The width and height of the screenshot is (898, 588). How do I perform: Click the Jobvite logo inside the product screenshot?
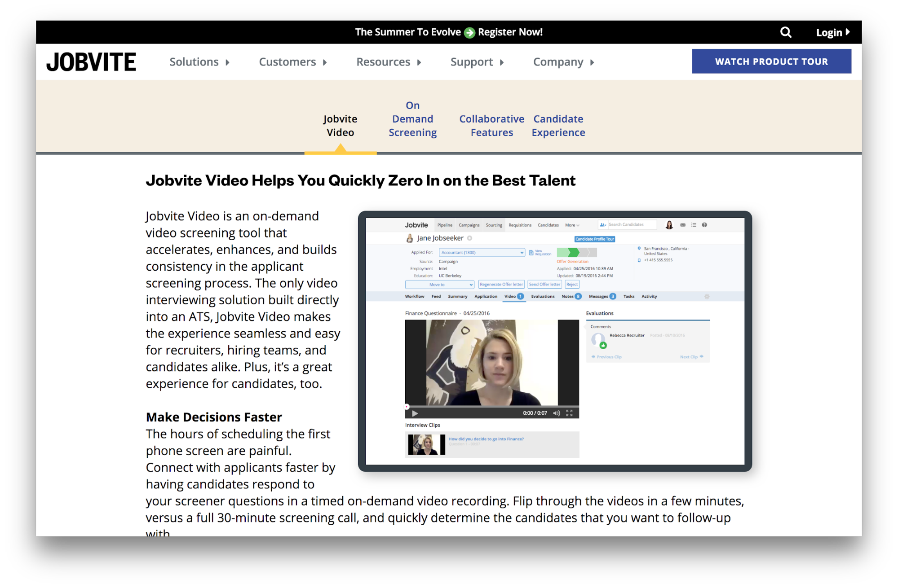coord(416,225)
